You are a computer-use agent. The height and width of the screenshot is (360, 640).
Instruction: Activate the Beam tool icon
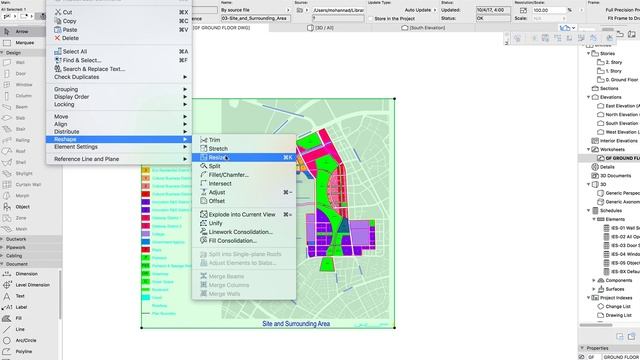point(7,107)
